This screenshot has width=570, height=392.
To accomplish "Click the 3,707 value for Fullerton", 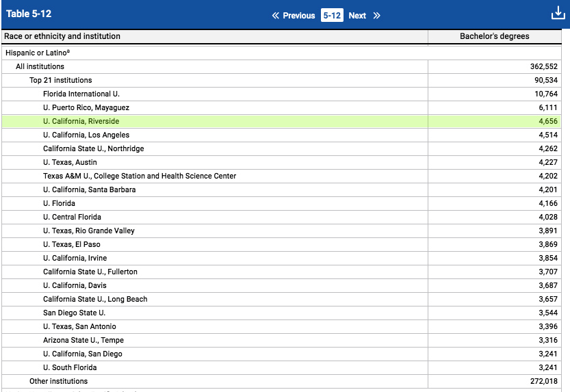I will coord(548,272).
